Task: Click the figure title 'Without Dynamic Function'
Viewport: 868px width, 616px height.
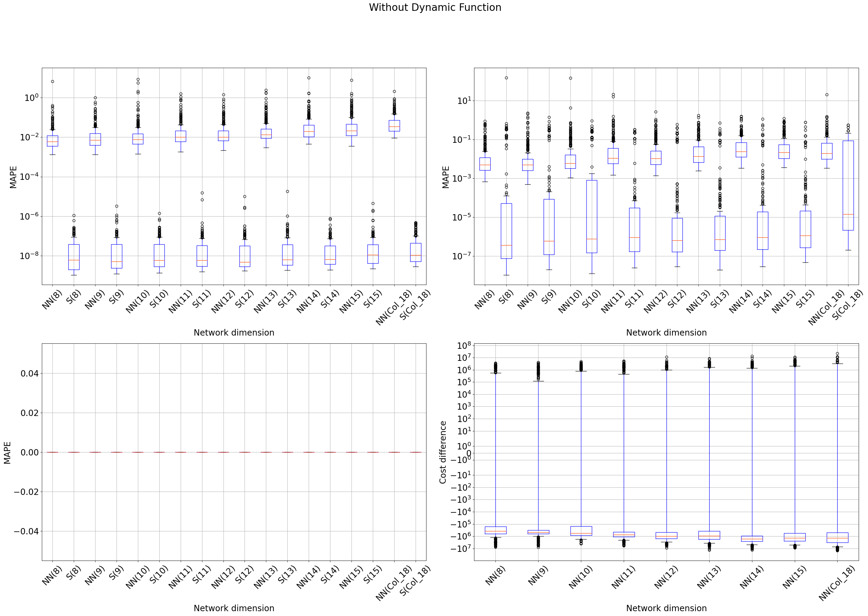Action: click(435, 8)
